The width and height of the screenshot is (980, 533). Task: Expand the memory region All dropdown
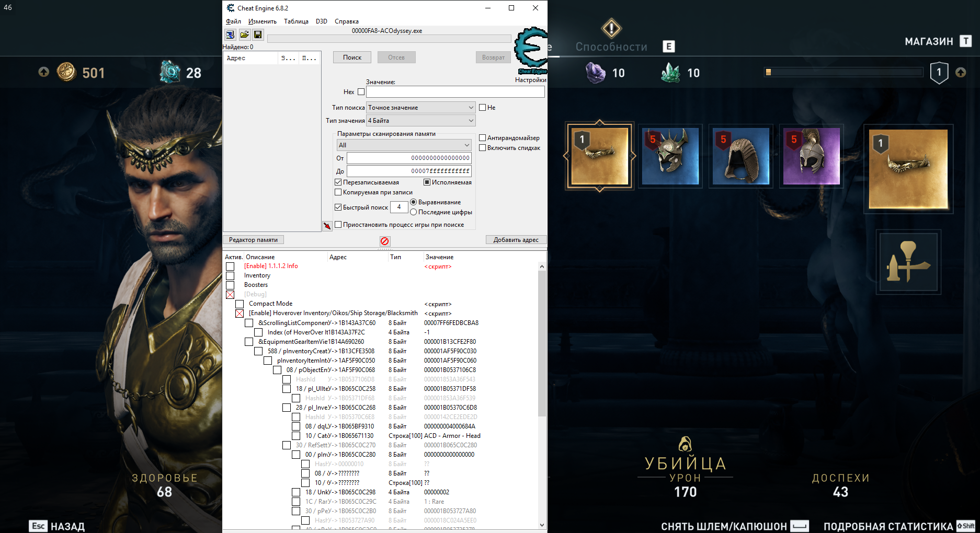(x=404, y=145)
